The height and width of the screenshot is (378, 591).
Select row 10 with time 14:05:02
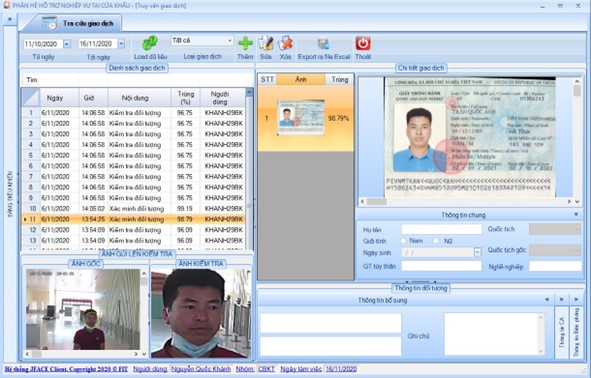[134, 208]
